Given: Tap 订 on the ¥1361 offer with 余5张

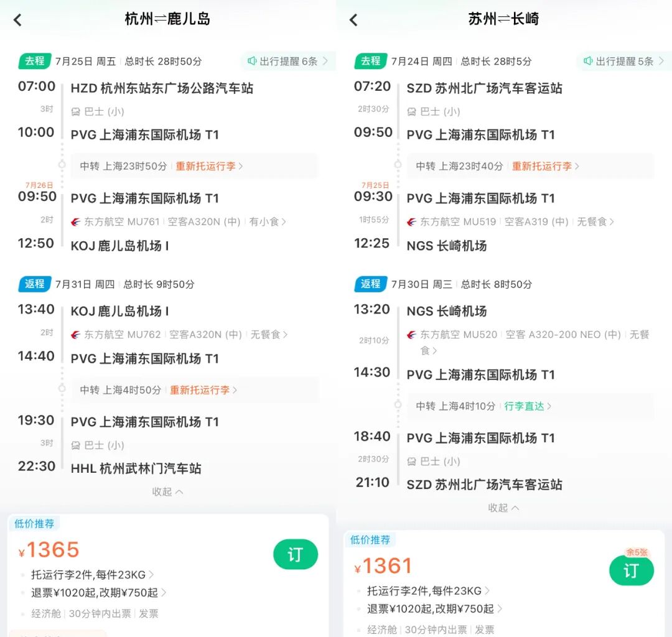Looking at the screenshot, I should 632,570.
